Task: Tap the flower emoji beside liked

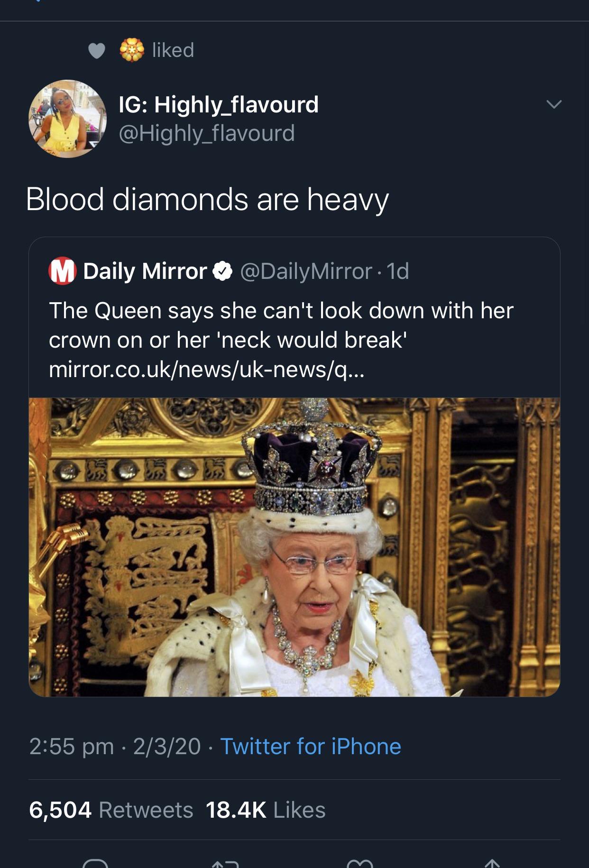Action: click(132, 50)
